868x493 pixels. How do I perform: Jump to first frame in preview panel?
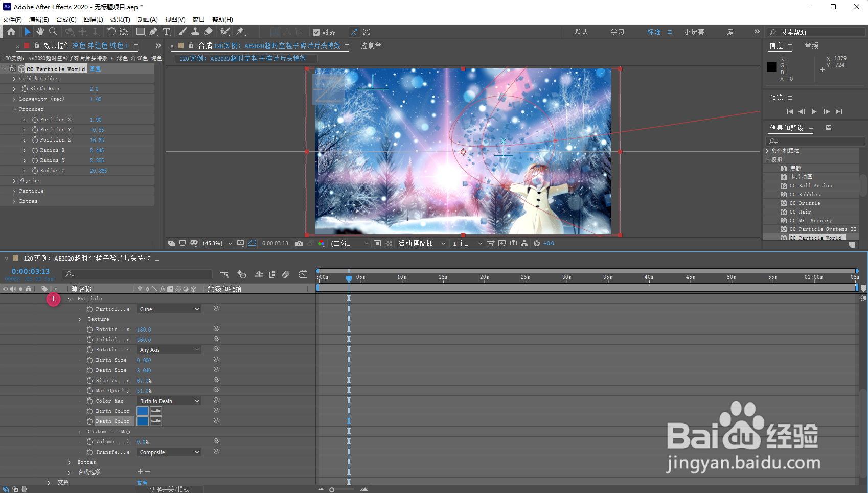click(790, 111)
